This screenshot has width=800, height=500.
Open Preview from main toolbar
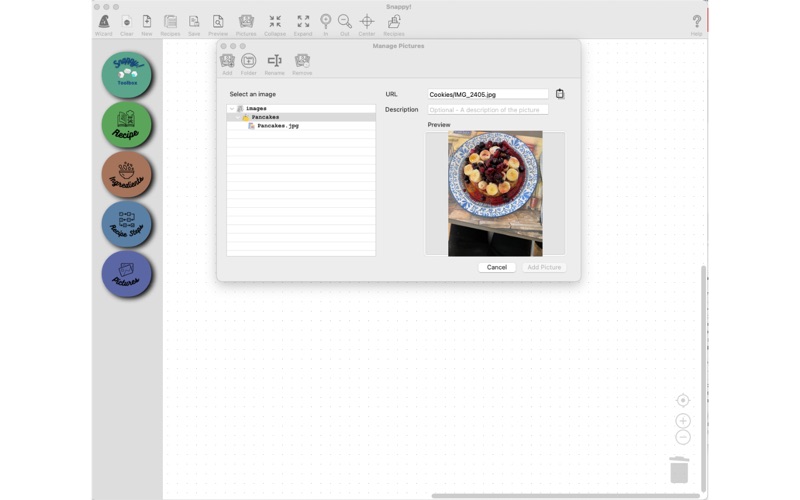click(x=218, y=22)
